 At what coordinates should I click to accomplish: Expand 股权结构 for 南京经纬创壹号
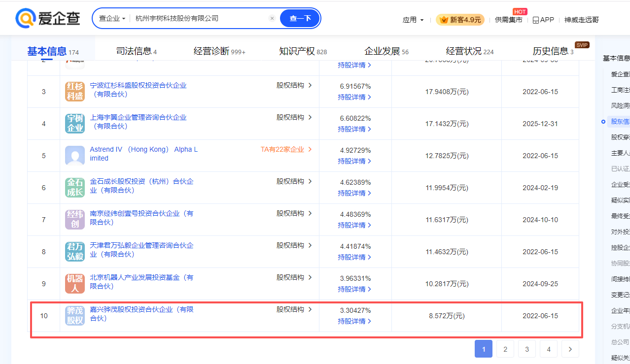(294, 213)
